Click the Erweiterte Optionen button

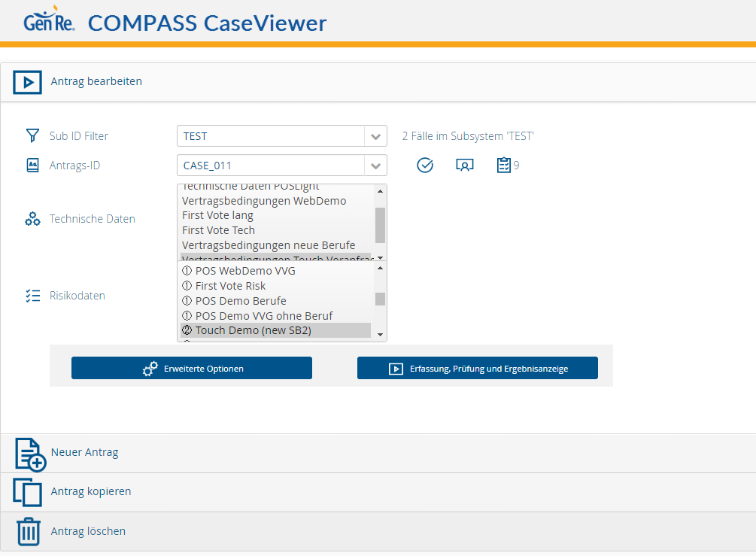192,368
